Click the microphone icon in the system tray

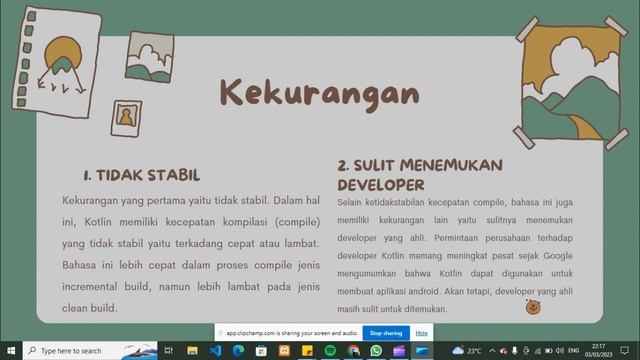pyautogui.click(x=515, y=351)
